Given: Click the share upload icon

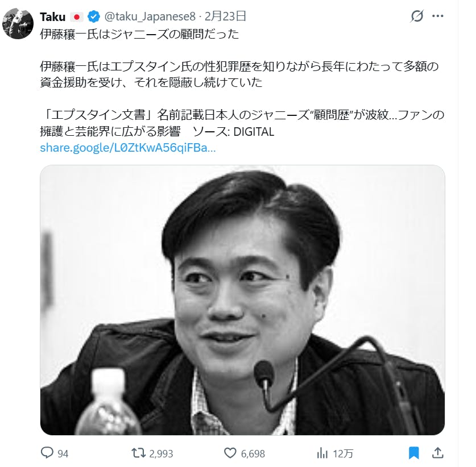Looking at the screenshot, I should (438, 453).
